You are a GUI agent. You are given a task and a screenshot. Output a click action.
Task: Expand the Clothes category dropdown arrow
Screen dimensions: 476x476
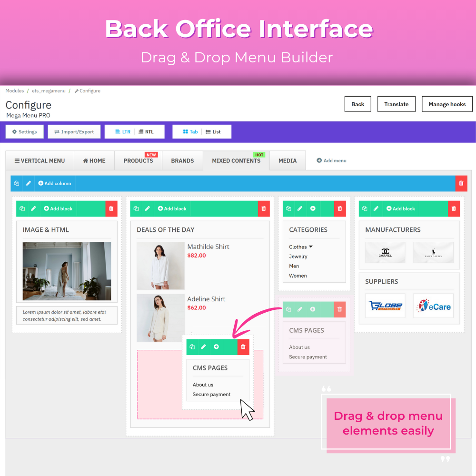(311, 247)
